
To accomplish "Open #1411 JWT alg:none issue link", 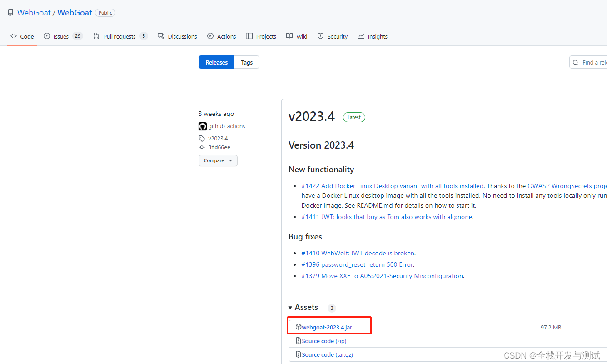I will (387, 217).
